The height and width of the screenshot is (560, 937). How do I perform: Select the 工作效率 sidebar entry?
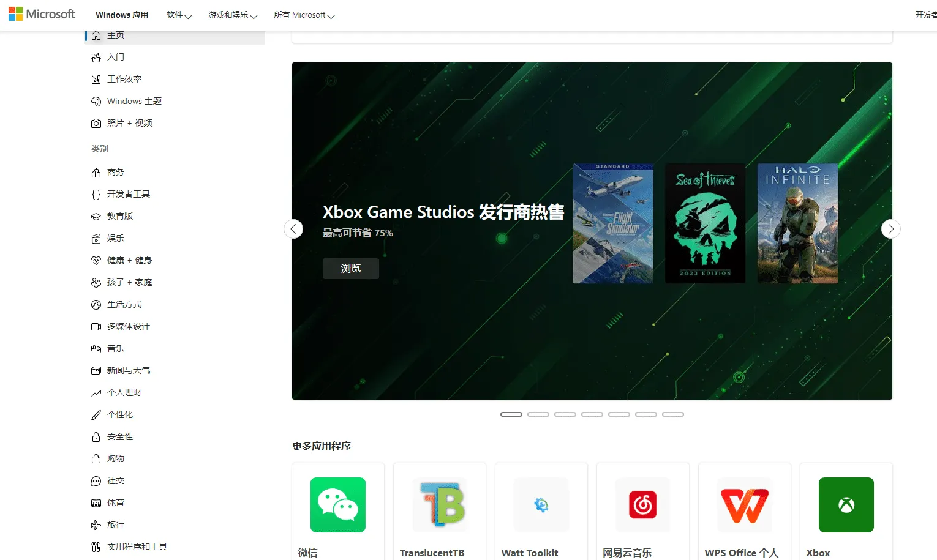pos(175,80)
